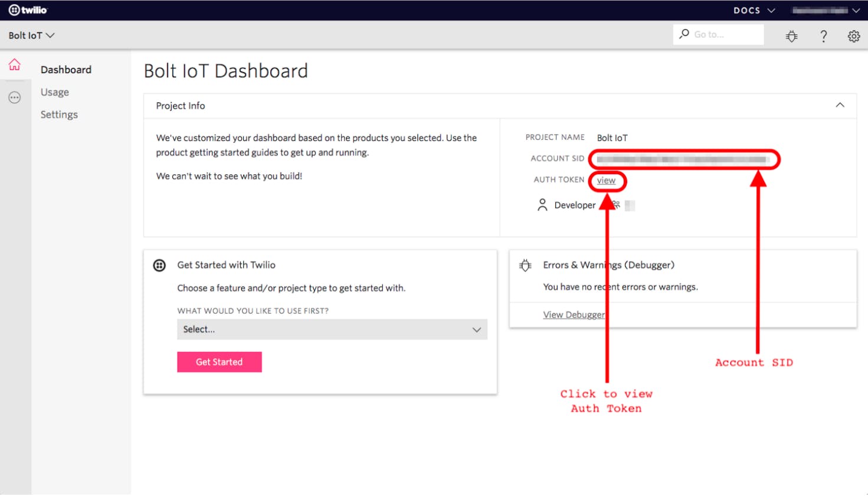Click the Developer person icon
The height and width of the screenshot is (496, 868).
click(x=542, y=205)
